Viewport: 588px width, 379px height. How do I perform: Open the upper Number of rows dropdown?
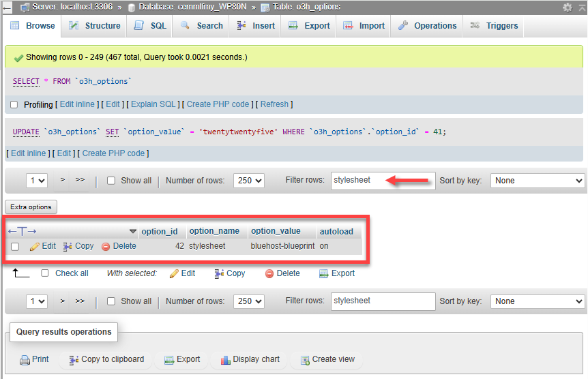click(x=249, y=181)
